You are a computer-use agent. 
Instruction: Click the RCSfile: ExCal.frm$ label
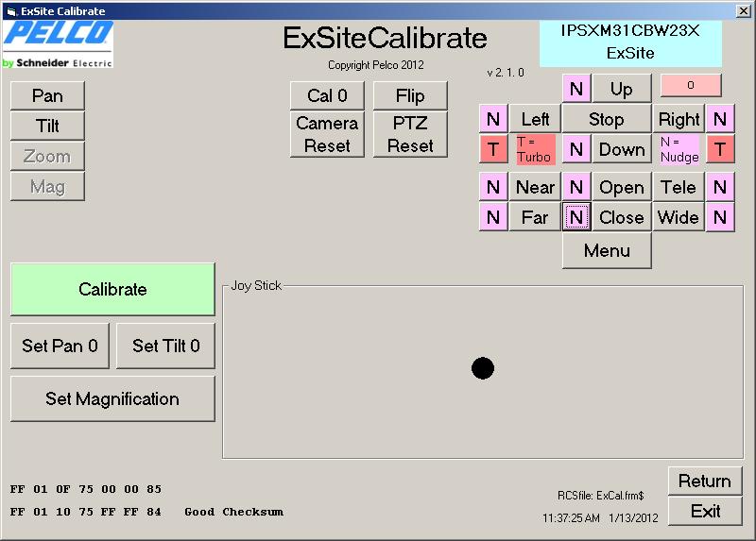pos(600,496)
